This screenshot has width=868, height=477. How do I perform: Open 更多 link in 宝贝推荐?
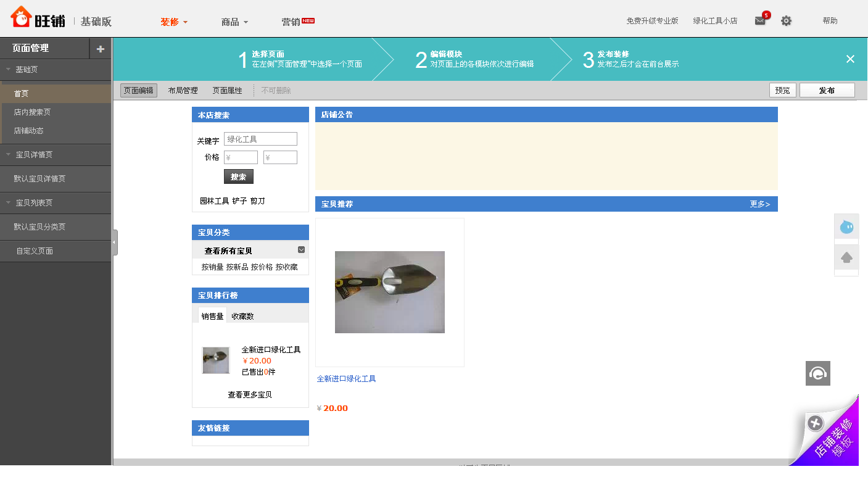click(761, 204)
